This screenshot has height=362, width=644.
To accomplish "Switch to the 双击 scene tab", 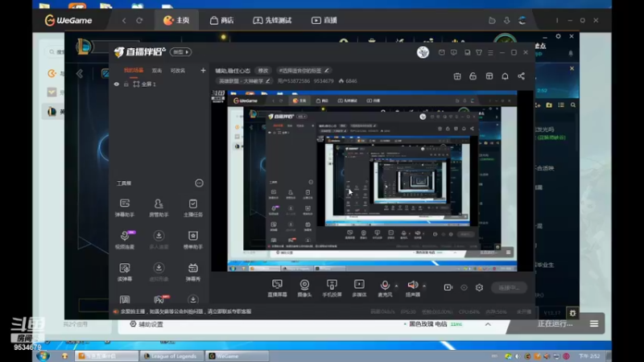I will [x=157, y=71].
